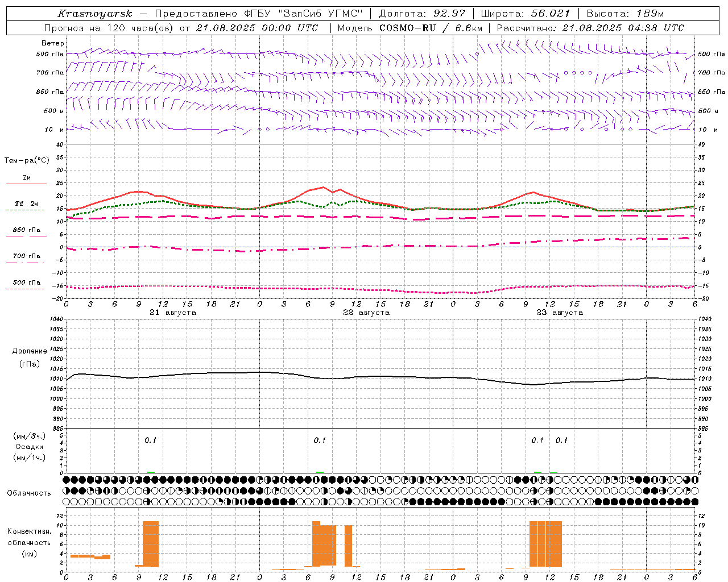Click the '700 гПа' temperature legend entry
The width and height of the screenshot is (728, 582).
(x=26, y=256)
